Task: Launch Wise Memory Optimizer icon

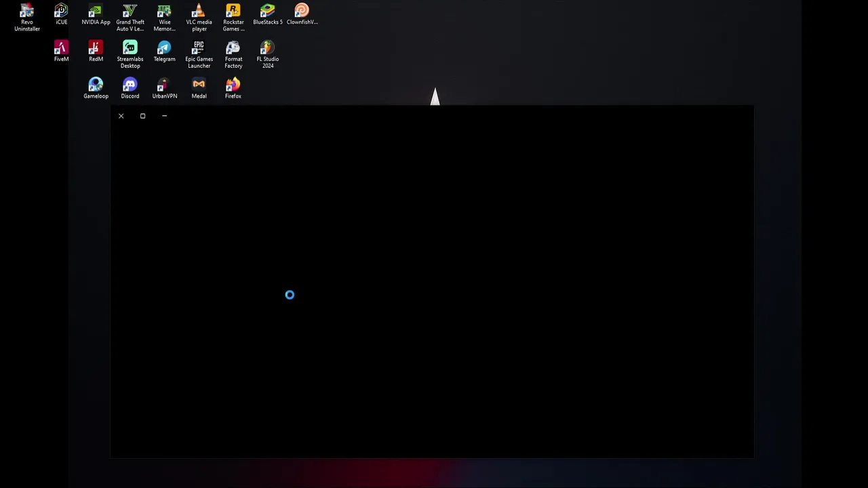Action: pyautogui.click(x=164, y=18)
